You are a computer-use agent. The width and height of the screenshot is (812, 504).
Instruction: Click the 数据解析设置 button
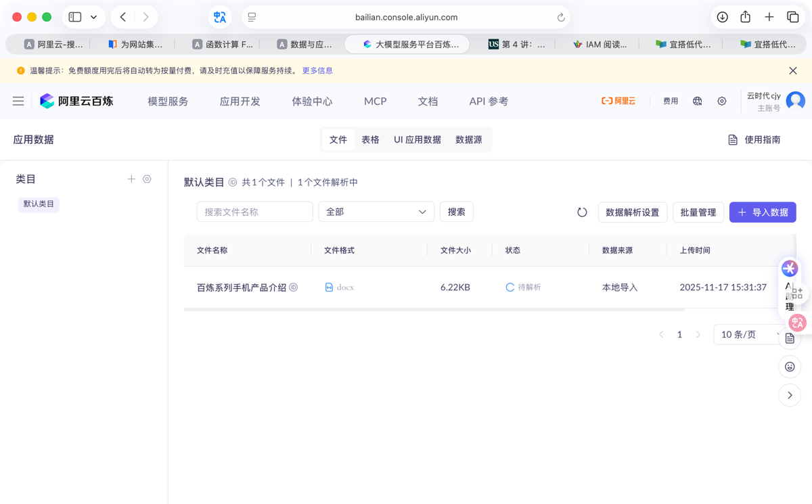point(633,212)
